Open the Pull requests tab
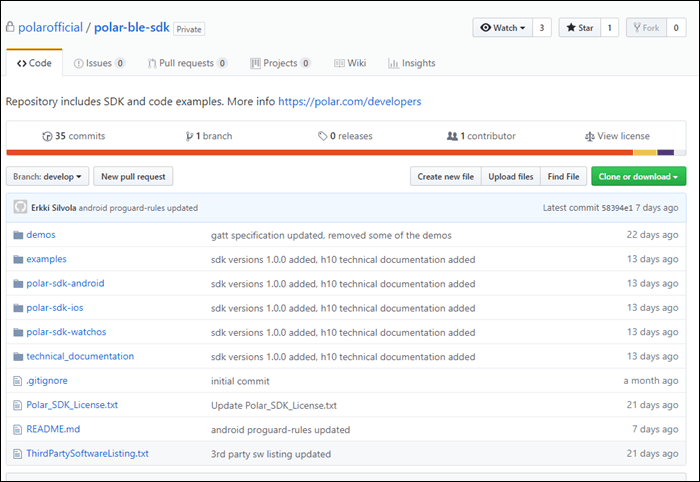 pos(188,63)
